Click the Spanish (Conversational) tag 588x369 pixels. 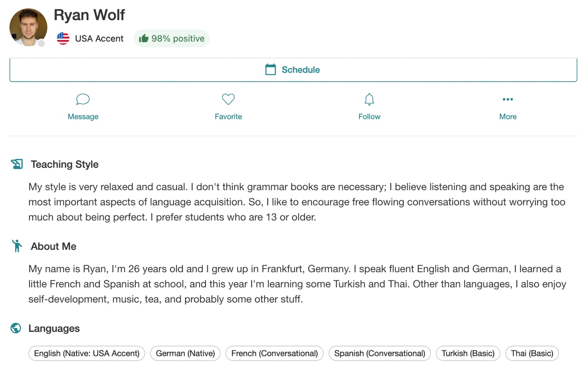click(x=380, y=353)
